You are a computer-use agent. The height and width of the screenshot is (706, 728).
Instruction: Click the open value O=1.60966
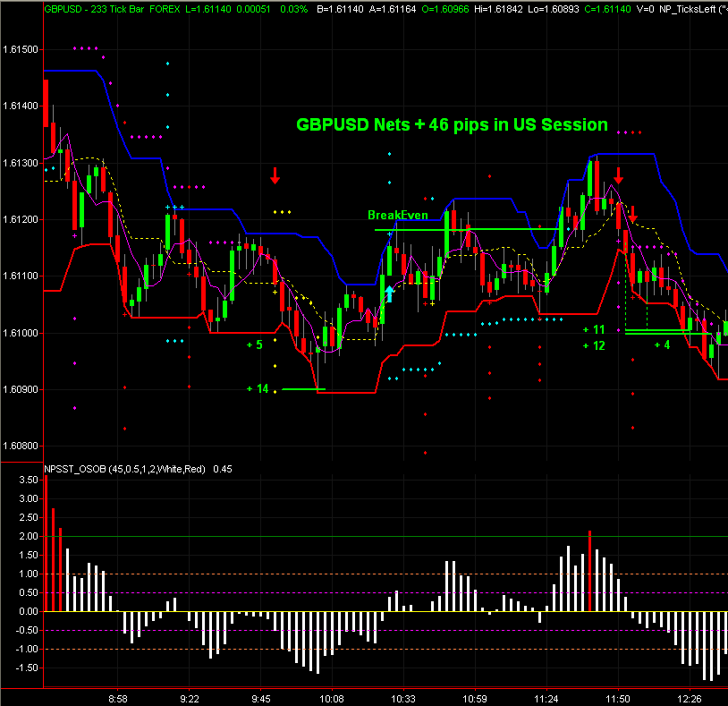tap(445, 9)
